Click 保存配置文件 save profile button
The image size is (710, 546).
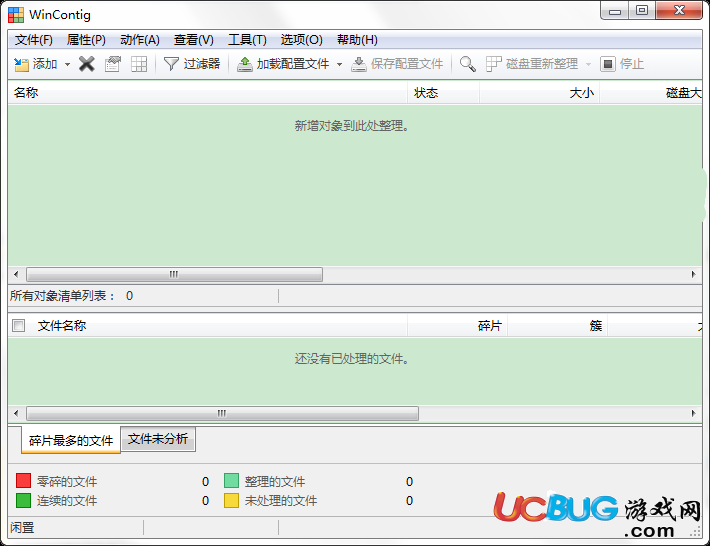(398, 64)
